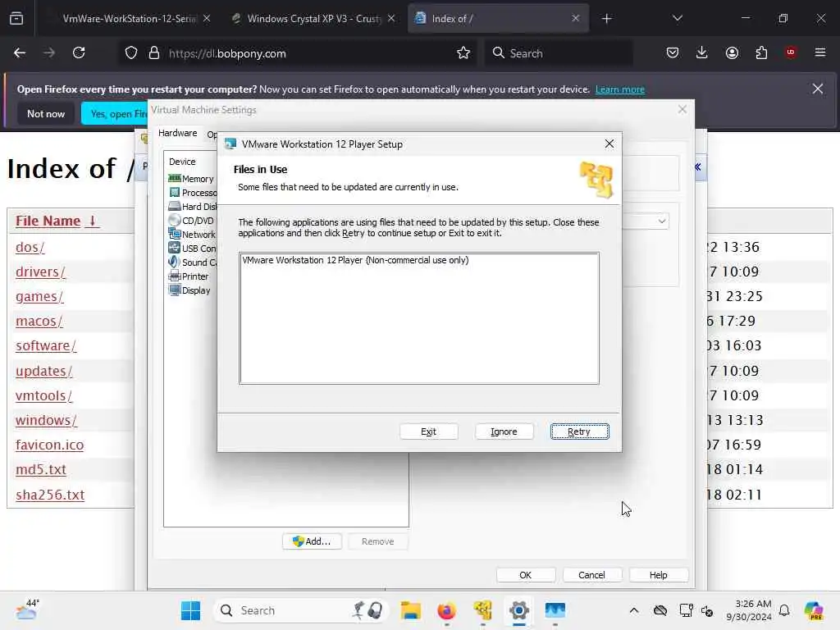This screenshot has width=840, height=630.
Task: Open the dropdown behind the setup dialog
Action: 662,221
